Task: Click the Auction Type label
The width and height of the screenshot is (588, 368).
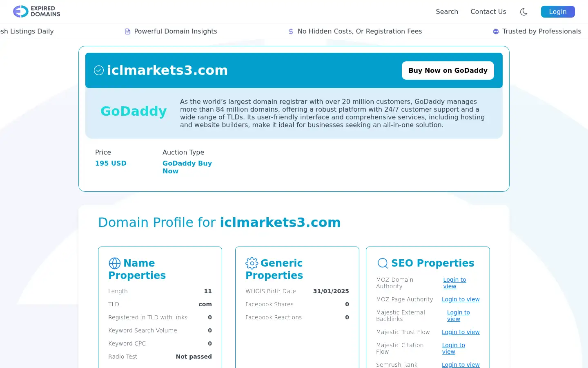Action: click(183, 152)
